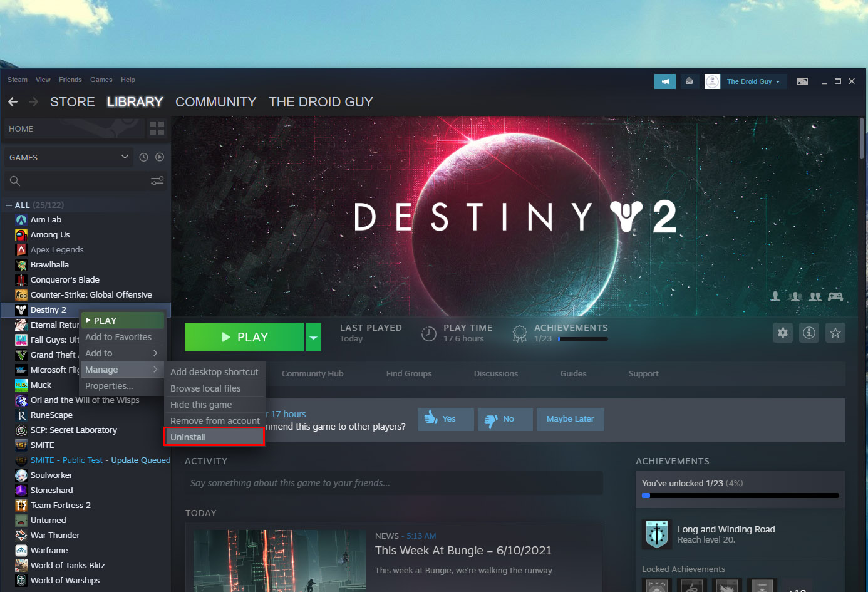Screen dimensions: 868x592
Task: Expand the GAMES dropdown in sidebar
Action: (x=125, y=157)
